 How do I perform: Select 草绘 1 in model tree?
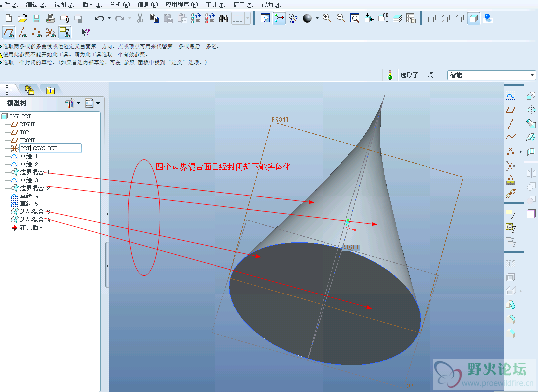(29, 156)
